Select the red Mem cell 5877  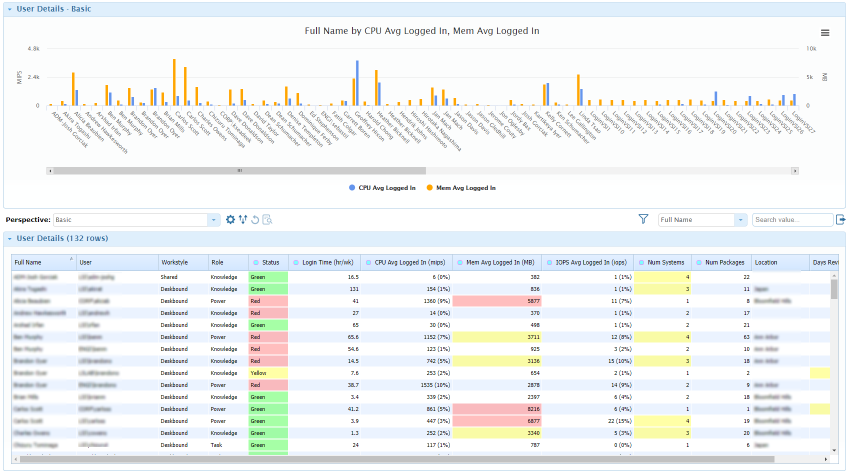click(497, 301)
